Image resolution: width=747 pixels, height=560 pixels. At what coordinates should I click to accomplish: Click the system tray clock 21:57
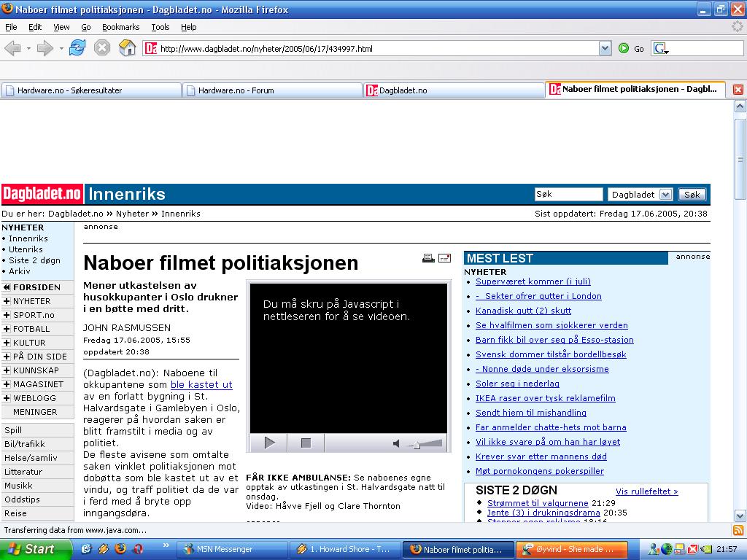click(x=727, y=549)
